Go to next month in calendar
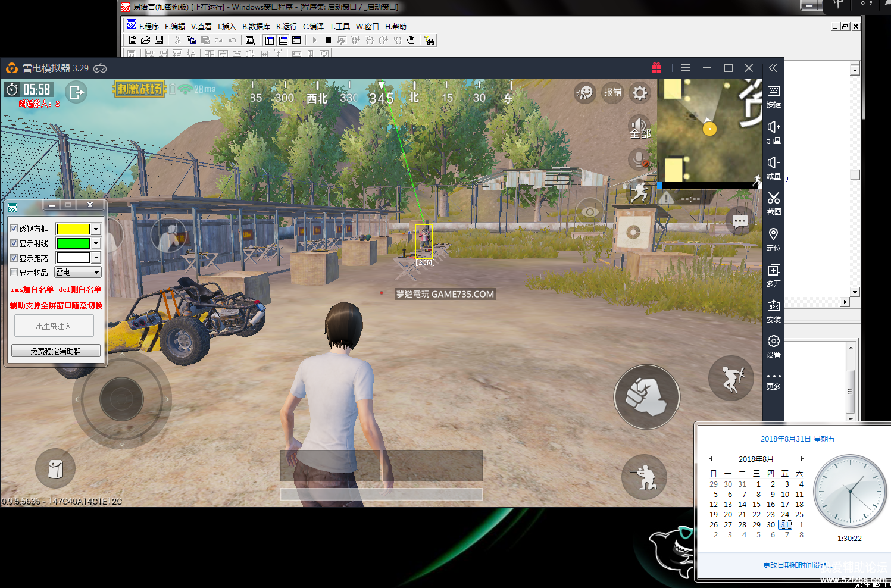Viewport: 891px width, 588px height. tap(802, 459)
